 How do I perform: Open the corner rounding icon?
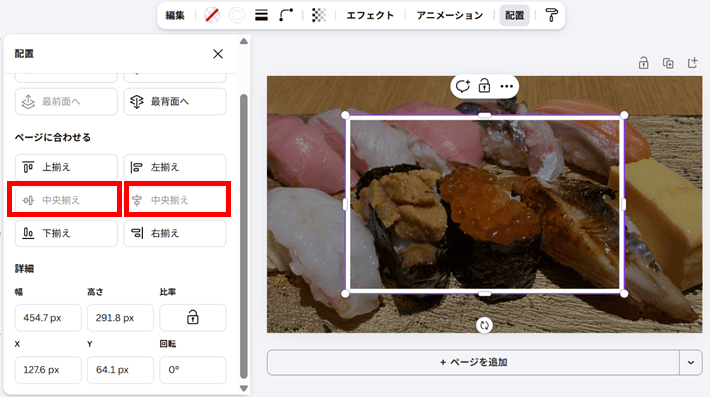(x=286, y=15)
